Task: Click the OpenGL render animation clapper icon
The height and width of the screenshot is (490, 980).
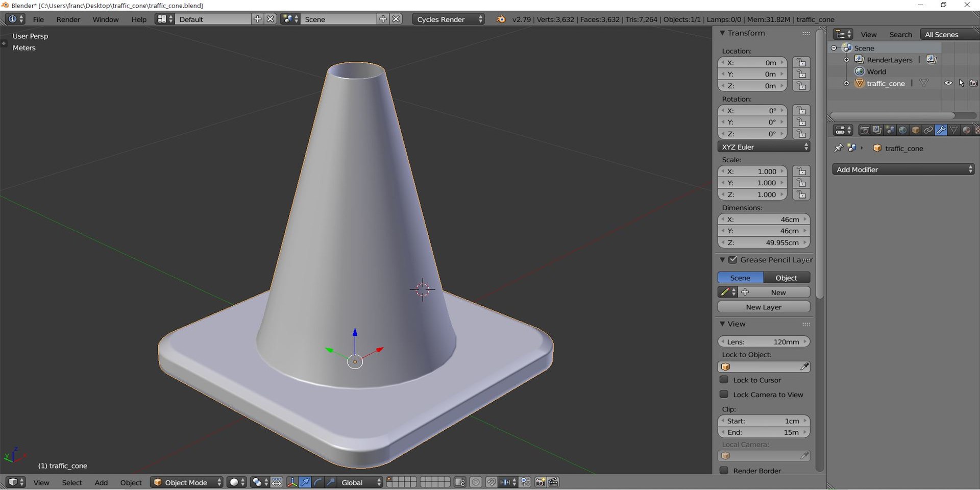Action: [553, 482]
